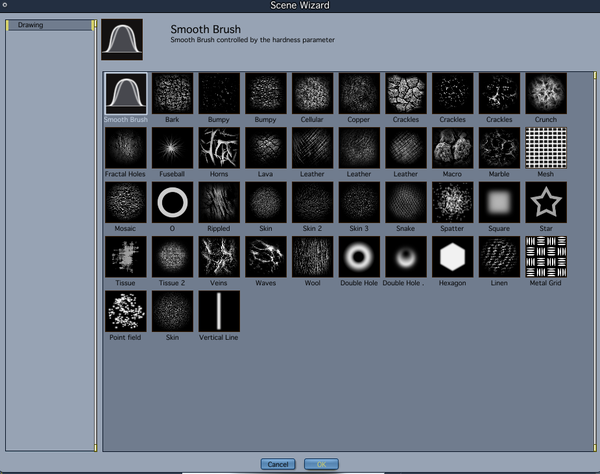Choose the Point field brush

click(x=126, y=311)
